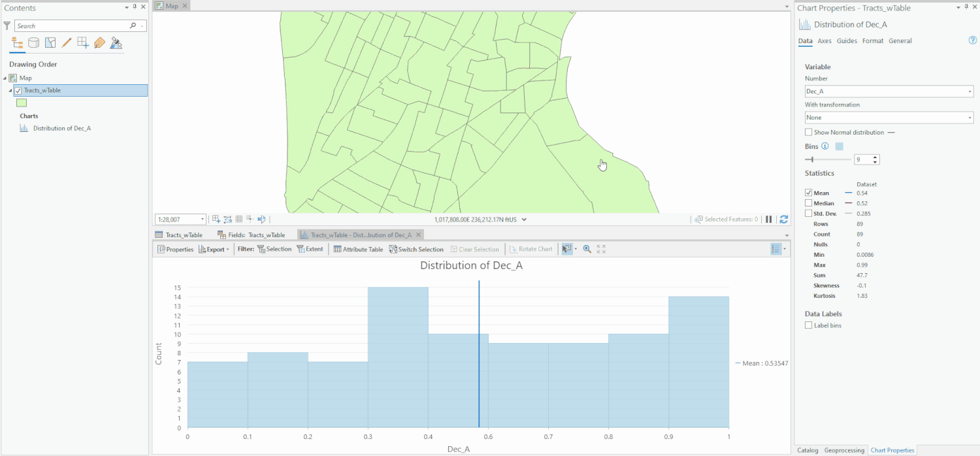Click the Contents Search field
The height and width of the screenshot is (456, 980).
tap(81, 25)
